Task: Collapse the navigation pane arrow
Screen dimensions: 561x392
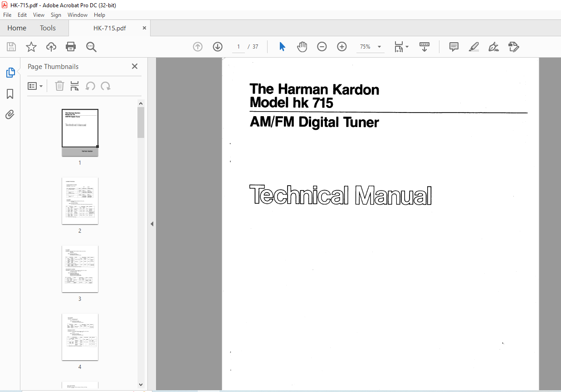Action: coord(152,224)
